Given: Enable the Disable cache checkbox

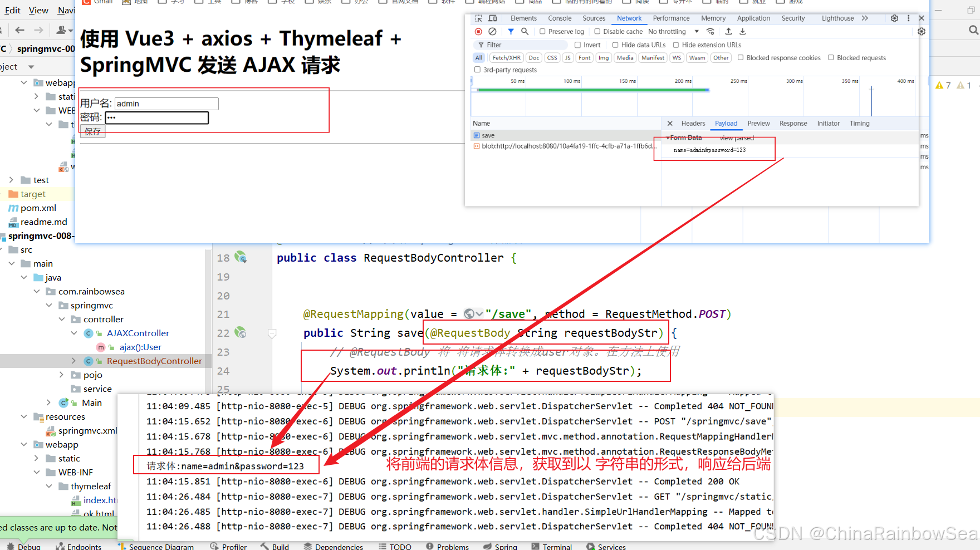Looking at the screenshot, I should (597, 32).
